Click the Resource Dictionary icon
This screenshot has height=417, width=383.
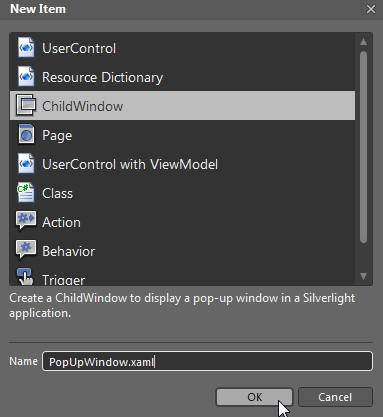(26, 77)
